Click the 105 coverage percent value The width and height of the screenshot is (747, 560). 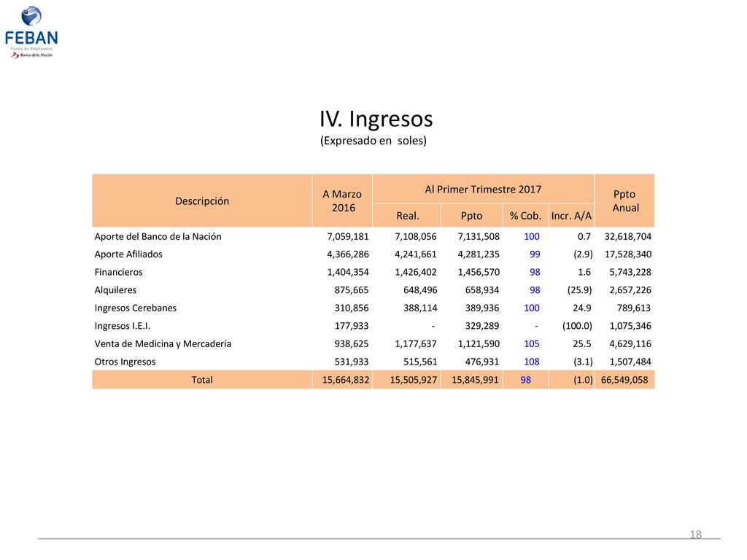click(x=532, y=344)
